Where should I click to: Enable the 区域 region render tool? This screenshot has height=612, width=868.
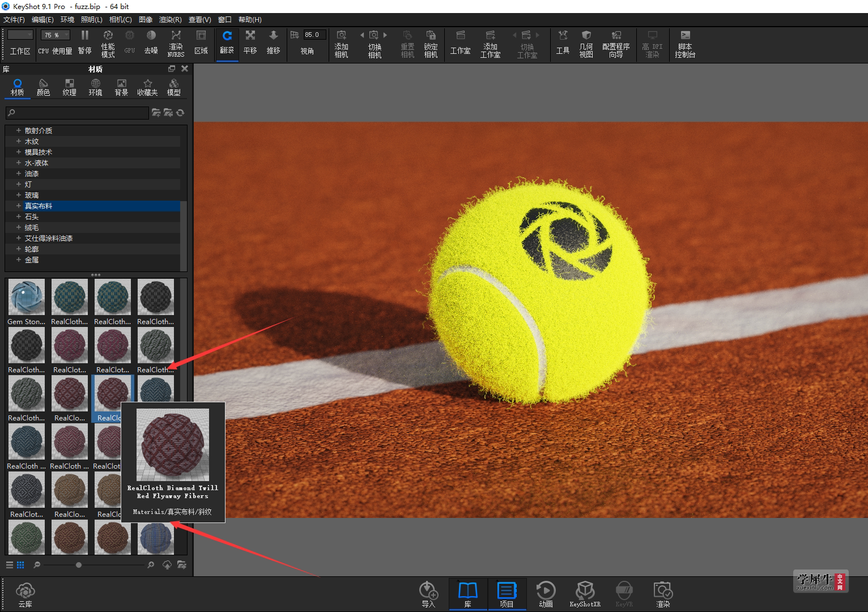coord(201,43)
